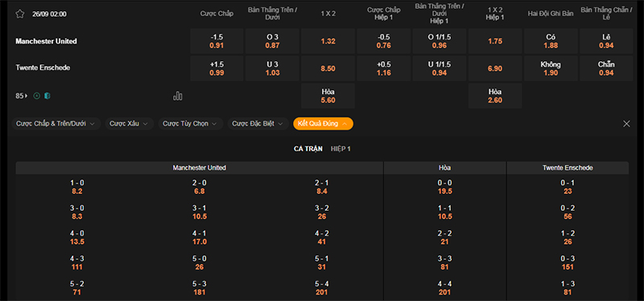Bet Under 3 goals at 1.03
This screenshot has height=301, width=644.
click(x=272, y=68)
